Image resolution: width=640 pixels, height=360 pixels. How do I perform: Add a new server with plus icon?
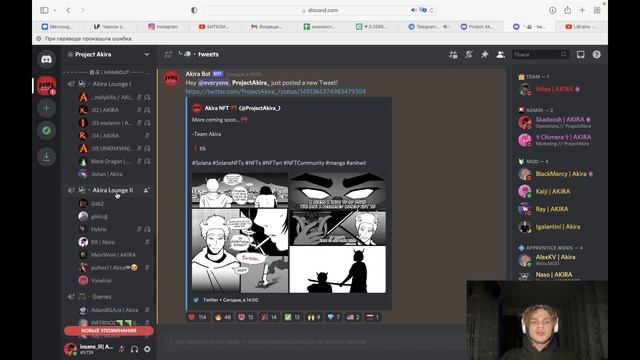coord(47,108)
